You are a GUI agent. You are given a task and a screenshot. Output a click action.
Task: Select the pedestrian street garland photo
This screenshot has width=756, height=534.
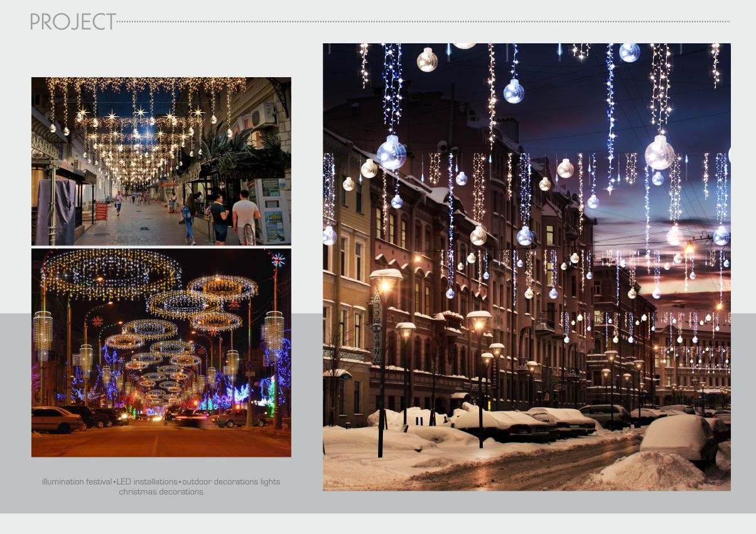(161, 161)
